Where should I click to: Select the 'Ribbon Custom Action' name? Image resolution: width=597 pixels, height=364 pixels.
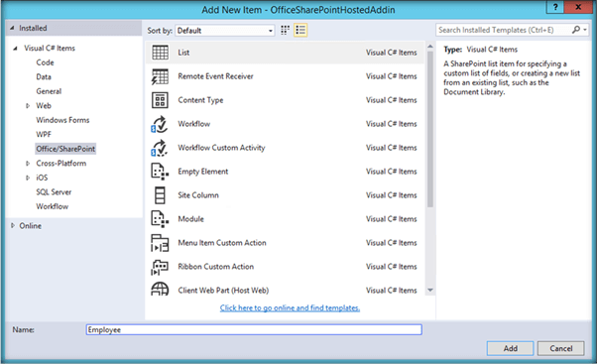(215, 267)
